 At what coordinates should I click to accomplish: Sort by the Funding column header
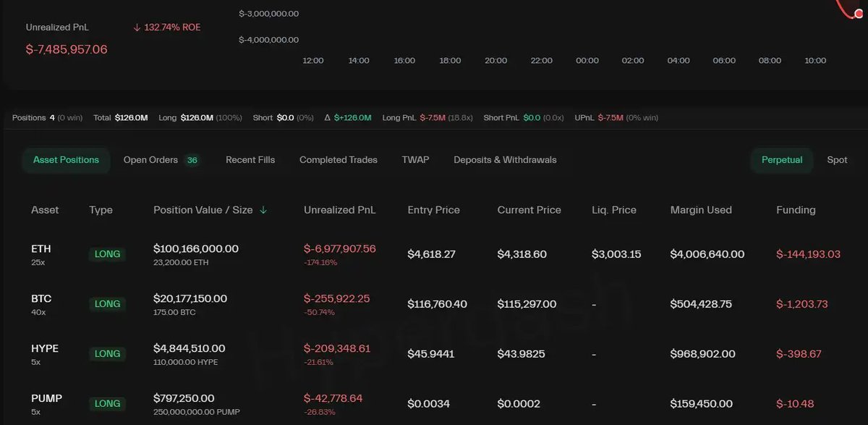(x=796, y=210)
